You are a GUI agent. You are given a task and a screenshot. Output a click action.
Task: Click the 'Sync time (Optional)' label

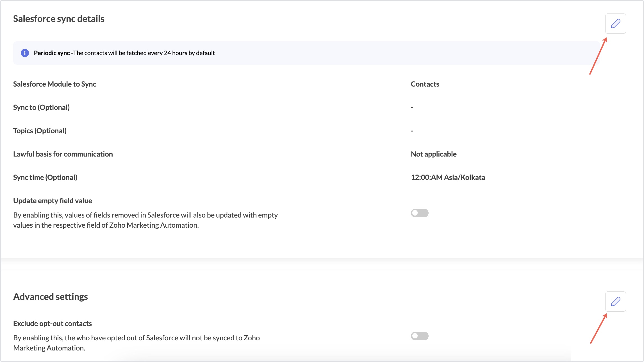click(x=45, y=177)
